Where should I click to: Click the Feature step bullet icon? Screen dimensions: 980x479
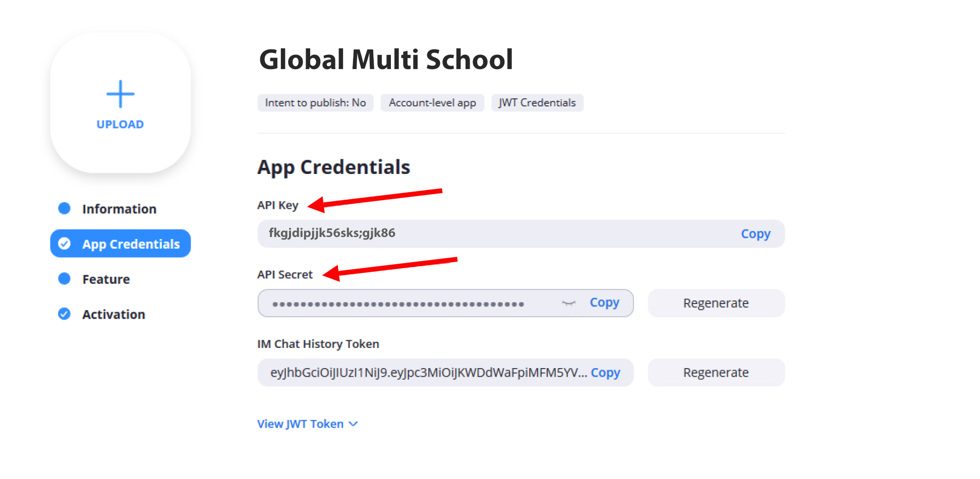65,278
